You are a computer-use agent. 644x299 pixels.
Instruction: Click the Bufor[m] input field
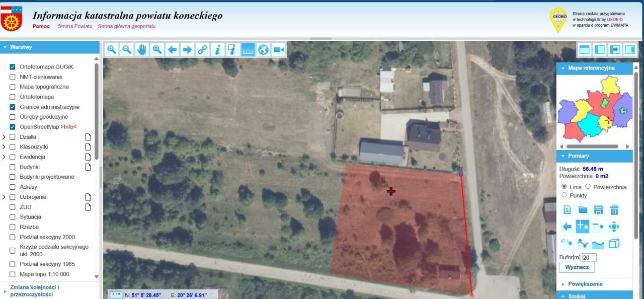[x=589, y=257]
